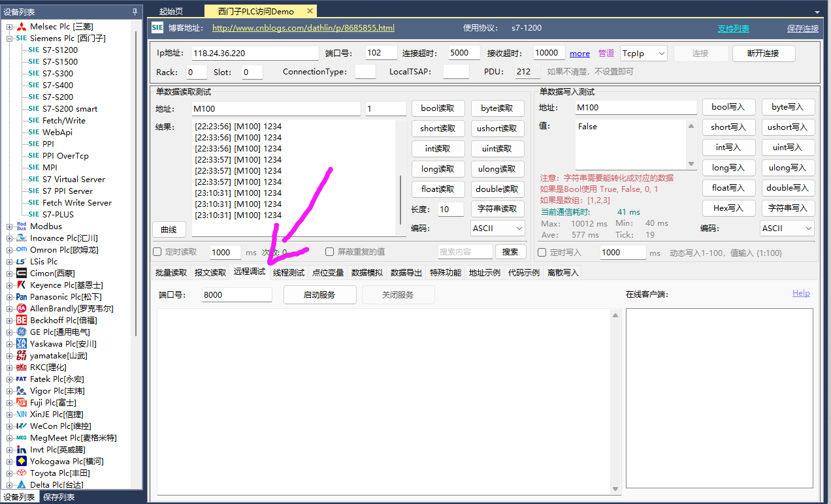
Task: Click the Vigor Plc[丰炜] logo icon
Action: click(22, 391)
